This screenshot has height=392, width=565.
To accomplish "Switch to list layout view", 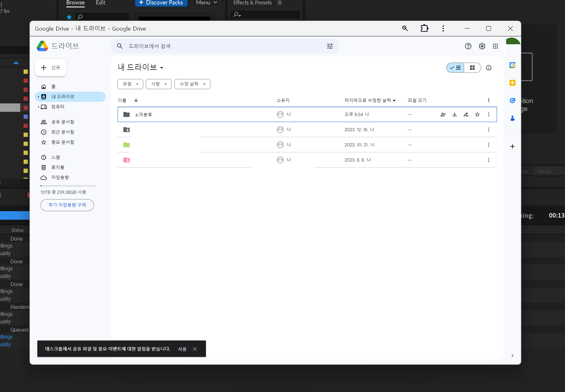I will [455, 68].
